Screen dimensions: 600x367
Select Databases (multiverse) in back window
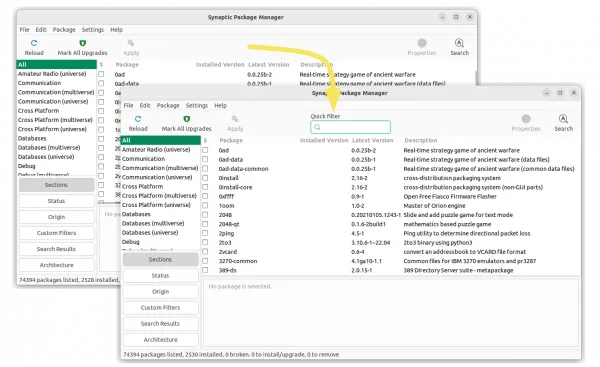(x=49, y=148)
